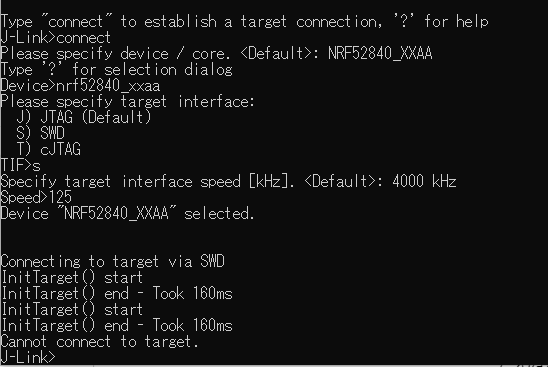Screen dimensions: 548x367
Task: Click the 'S) SWD' interface option text
Action: pos(41,133)
